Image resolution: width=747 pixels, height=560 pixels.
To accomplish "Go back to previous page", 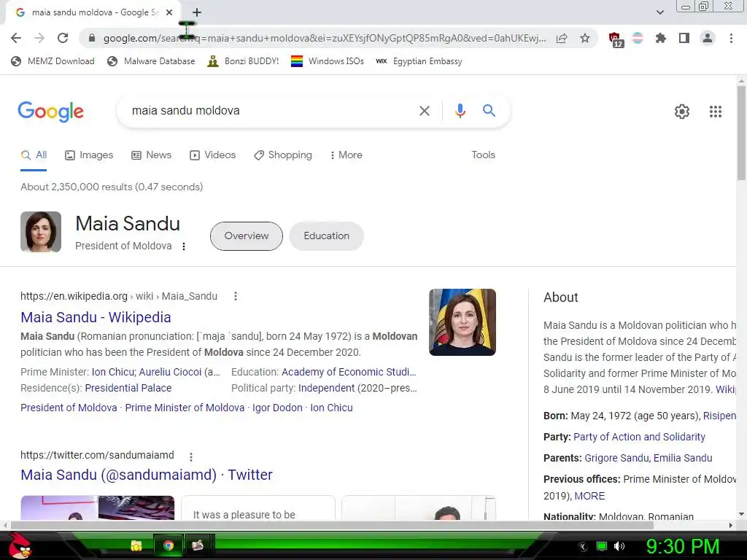I will pyautogui.click(x=16, y=38).
